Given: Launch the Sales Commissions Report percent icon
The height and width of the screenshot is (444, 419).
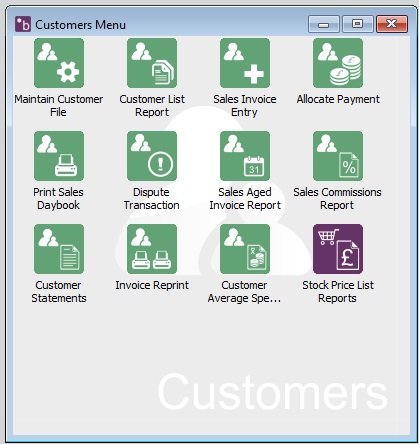Looking at the screenshot, I should [x=338, y=156].
